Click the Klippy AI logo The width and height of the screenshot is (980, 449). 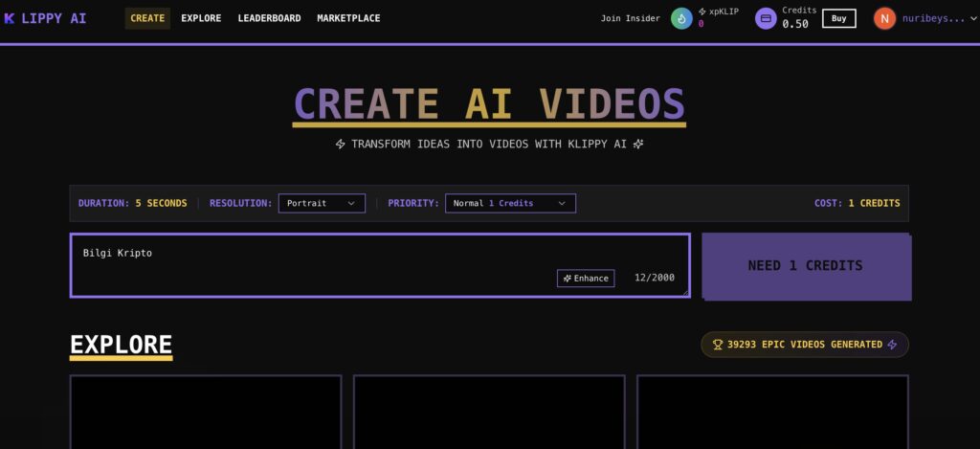[x=45, y=18]
